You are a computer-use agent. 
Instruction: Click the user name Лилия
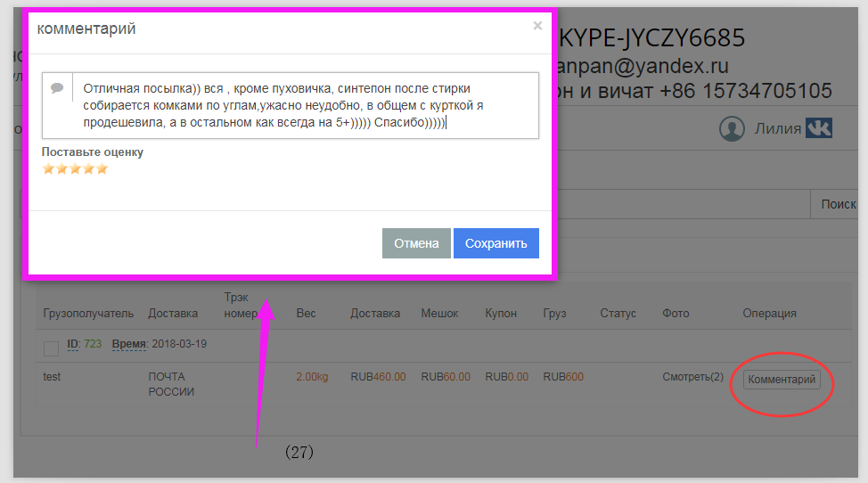tap(778, 128)
